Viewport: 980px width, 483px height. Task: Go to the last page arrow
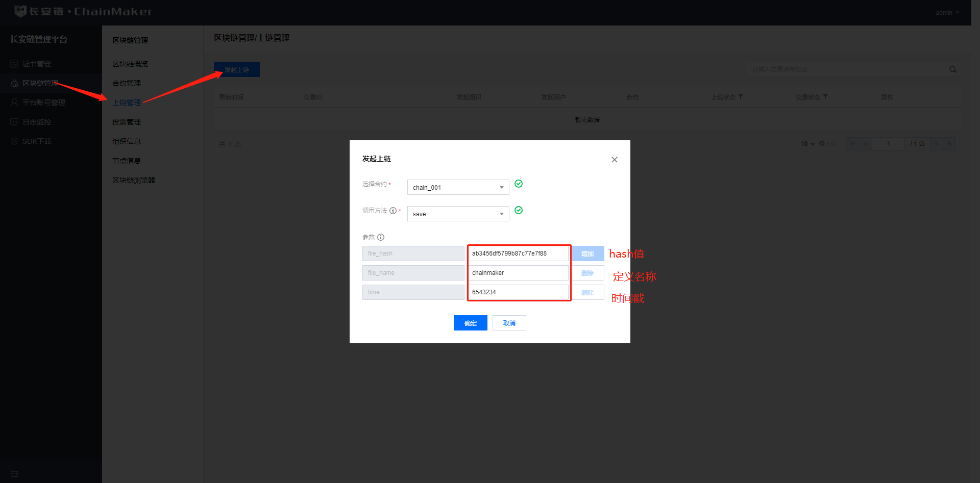coord(949,144)
